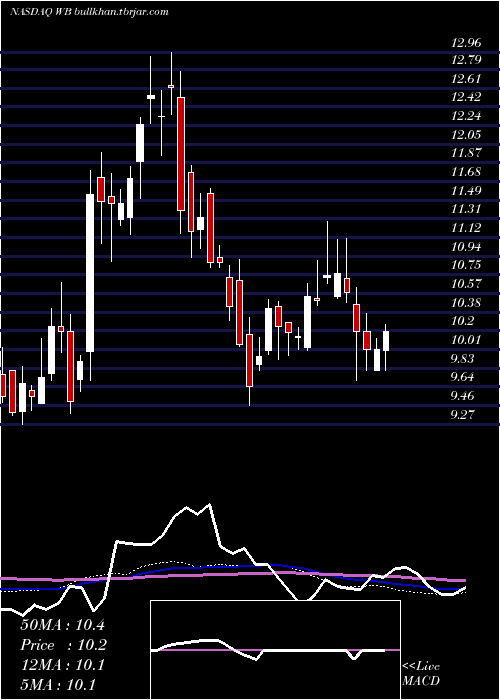500x700 pixels.
Task: Select the 12.96 price axis label
Action: [466, 43]
